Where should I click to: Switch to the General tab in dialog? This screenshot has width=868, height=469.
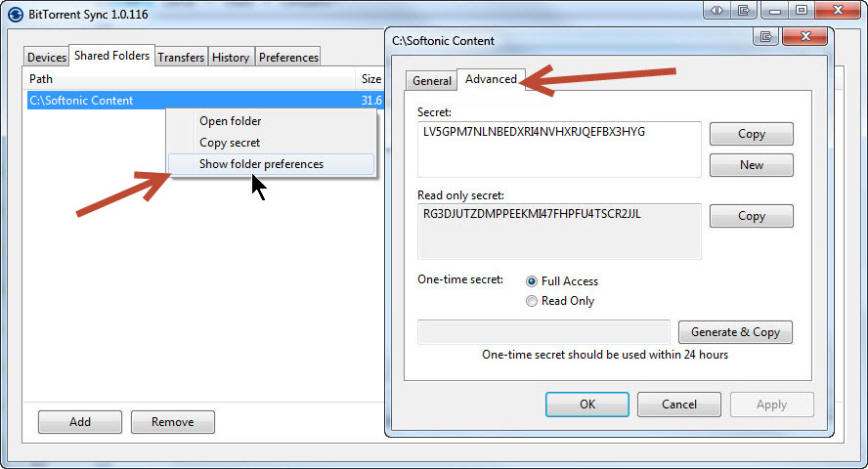(x=432, y=81)
